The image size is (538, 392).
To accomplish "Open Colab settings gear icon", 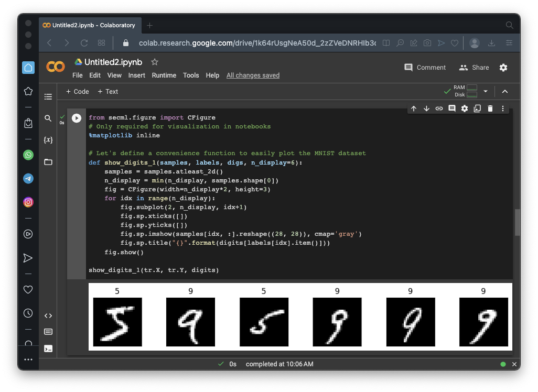I will coord(503,68).
